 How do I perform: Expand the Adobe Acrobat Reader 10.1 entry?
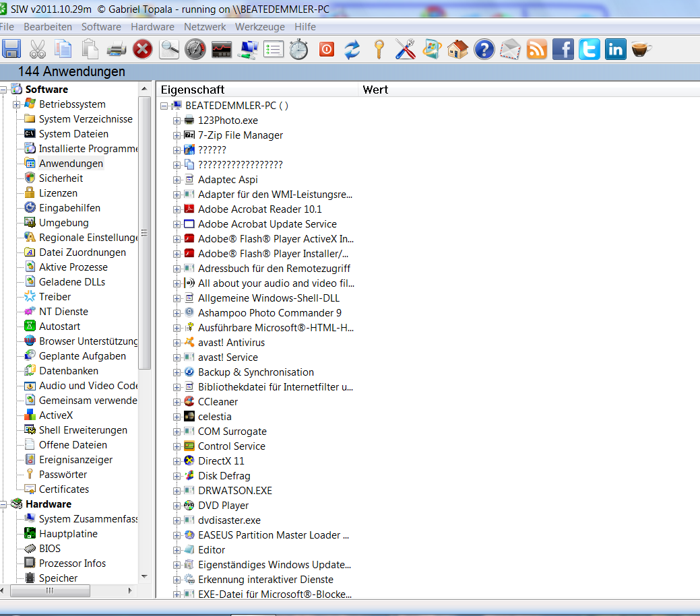click(x=177, y=209)
